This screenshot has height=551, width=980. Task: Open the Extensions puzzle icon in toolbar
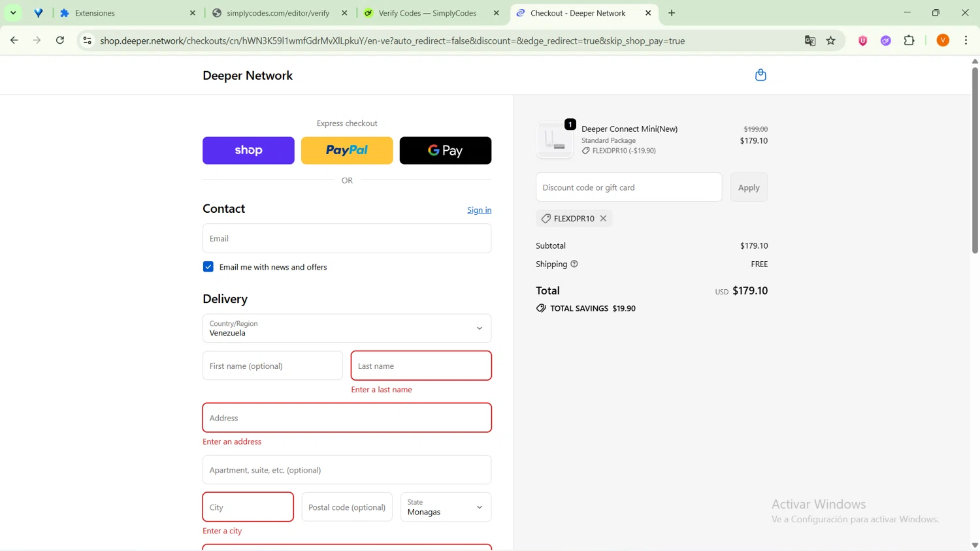click(909, 40)
